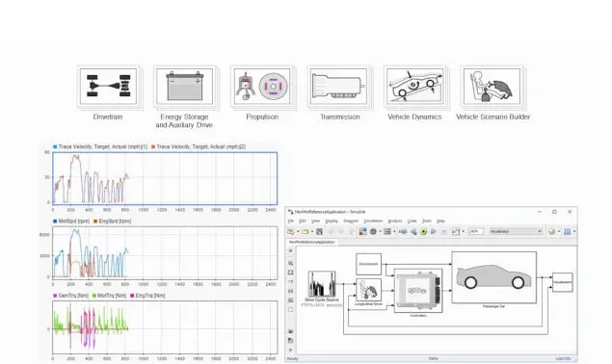Click the 100% zoom status text
Viewport: 612px width, 364px height.
click(x=434, y=358)
